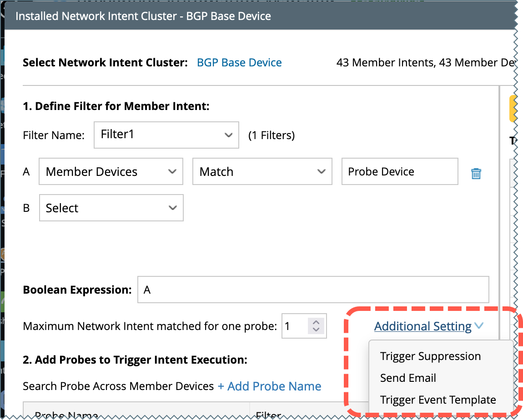
Task: Click the maximum network intent number box
Action: click(x=294, y=326)
